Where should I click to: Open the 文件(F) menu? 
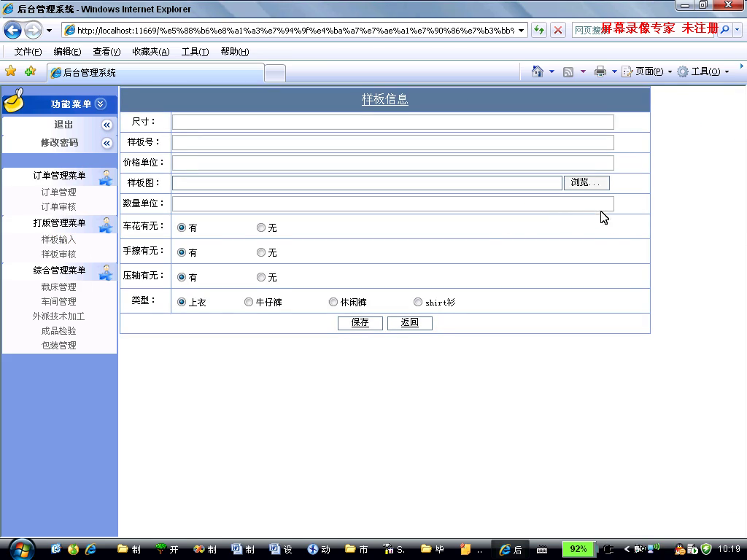pos(28,52)
